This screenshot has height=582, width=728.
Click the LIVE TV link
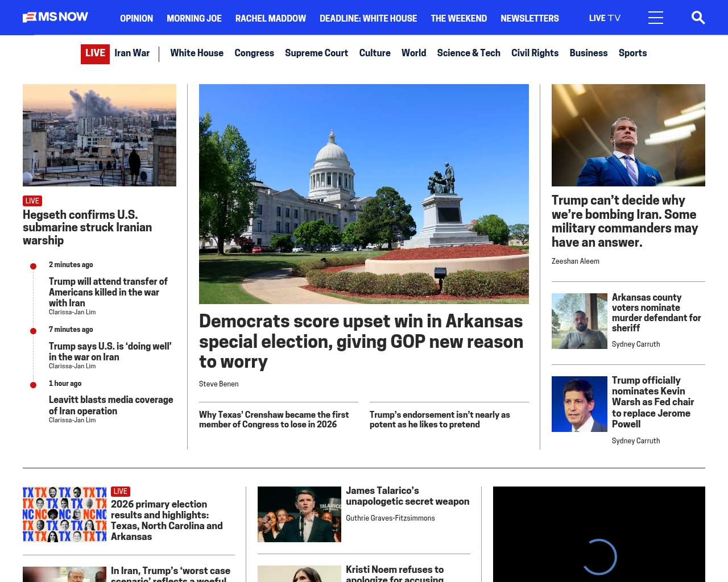click(604, 18)
